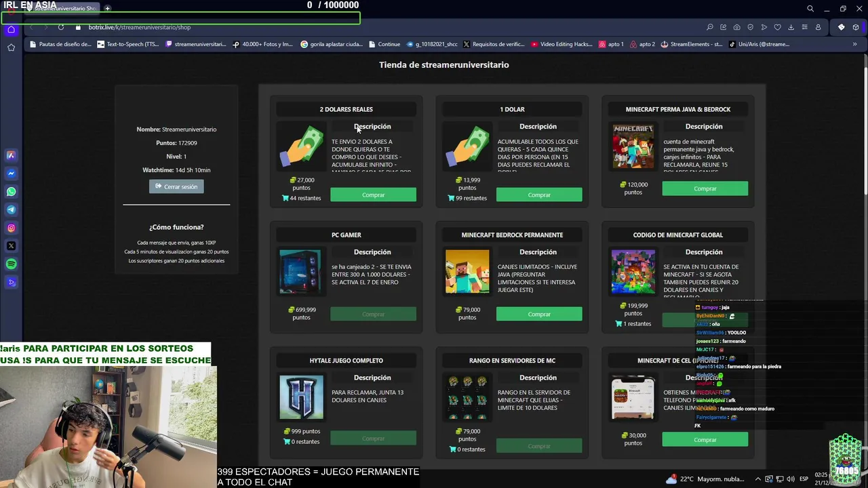
Task: Click the Cerrar sesión button
Action: pos(176,186)
